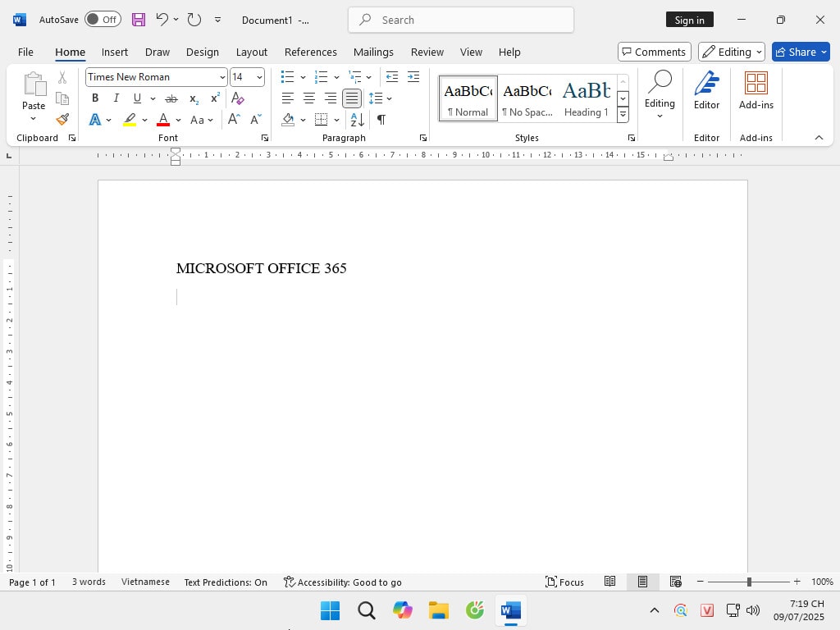Apply the Heading 1 style
Screen dimensions: 840x630
(586, 98)
